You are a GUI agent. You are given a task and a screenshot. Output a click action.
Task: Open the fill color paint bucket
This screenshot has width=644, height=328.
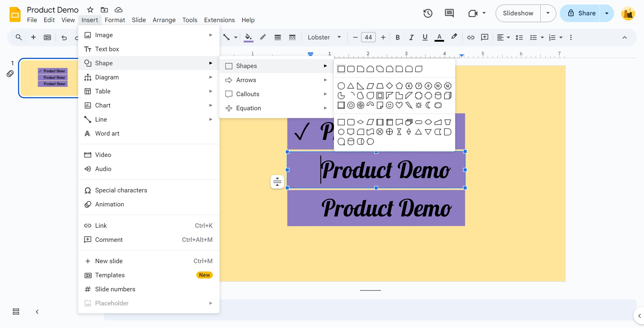pyautogui.click(x=248, y=37)
